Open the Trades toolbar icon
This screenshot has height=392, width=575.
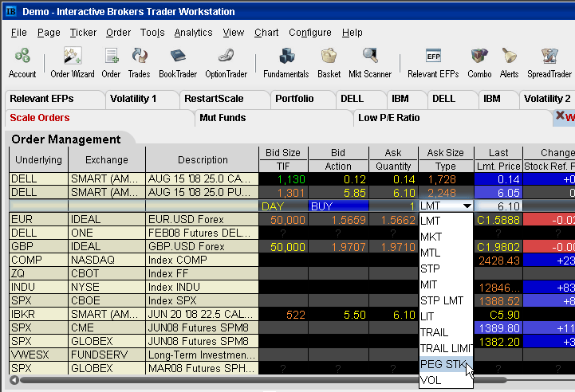(139, 63)
